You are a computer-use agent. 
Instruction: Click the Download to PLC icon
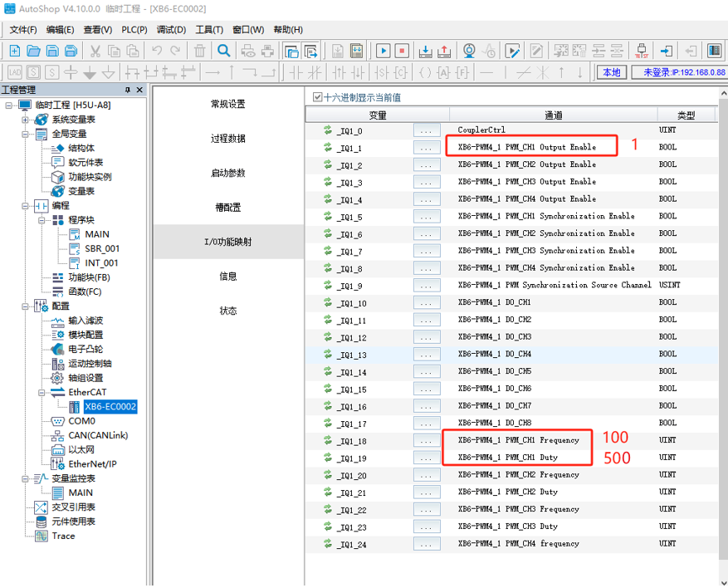pyautogui.click(x=425, y=51)
